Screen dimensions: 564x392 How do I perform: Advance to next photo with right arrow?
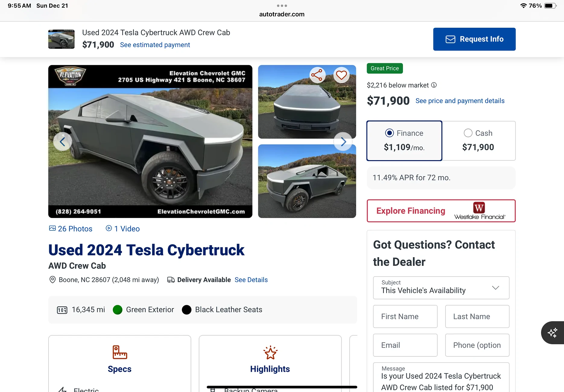(x=343, y=141)
